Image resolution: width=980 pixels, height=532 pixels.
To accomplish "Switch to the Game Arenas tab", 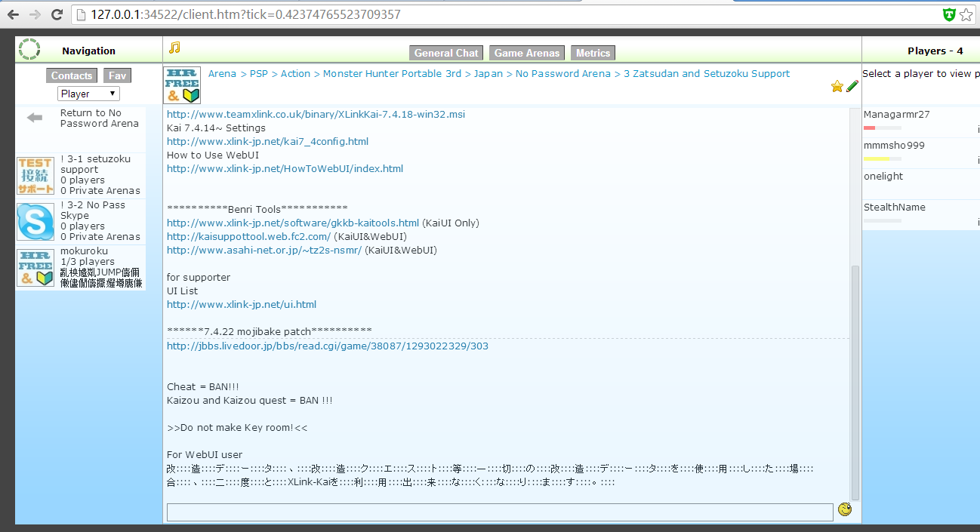I will pyautogui.click(x=527, y=53).
